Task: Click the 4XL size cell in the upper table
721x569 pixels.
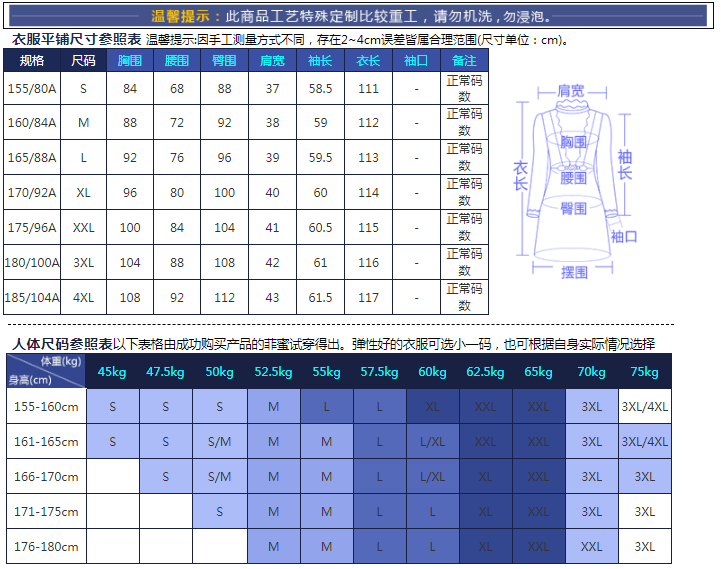Action: (x=84, y=298)
